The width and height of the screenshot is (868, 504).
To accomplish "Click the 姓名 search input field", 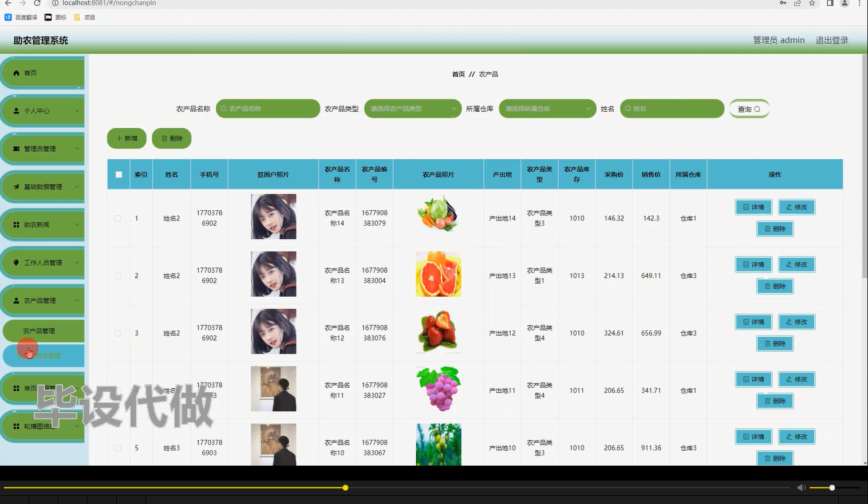I will [x=672, y=109].
